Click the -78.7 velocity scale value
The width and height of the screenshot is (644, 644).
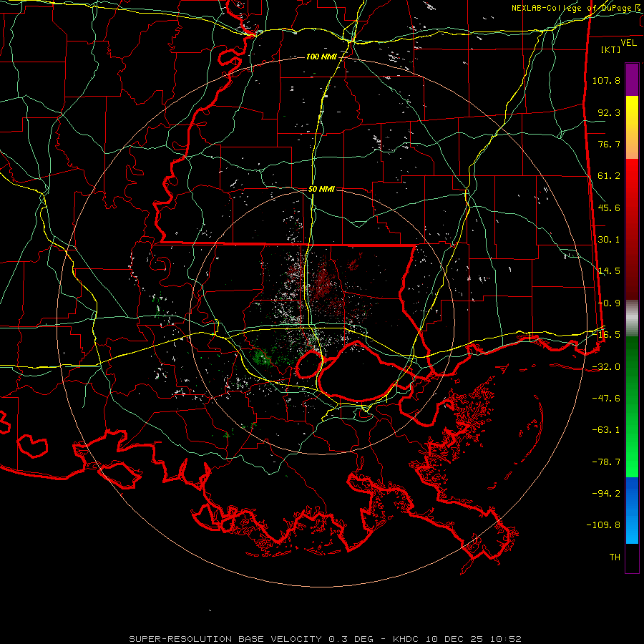[x=606, y=462]
